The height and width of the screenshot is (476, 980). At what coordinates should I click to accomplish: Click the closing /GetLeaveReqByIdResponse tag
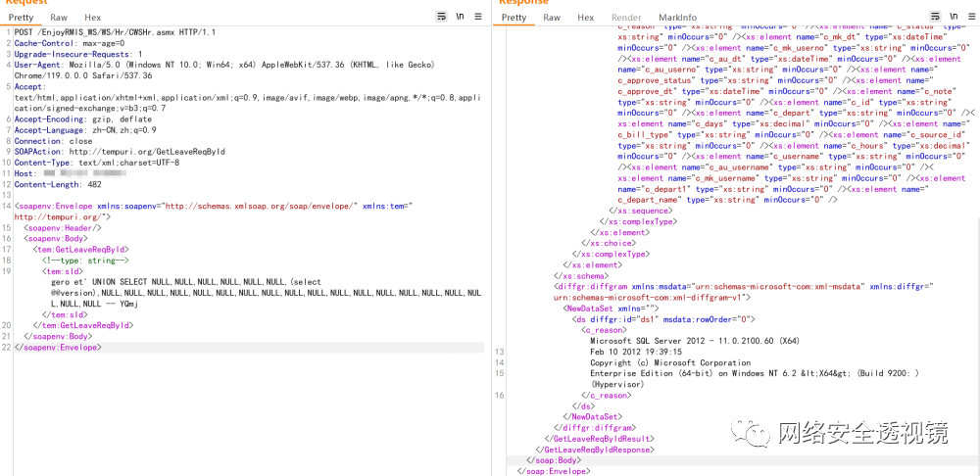tap(596, 450)
